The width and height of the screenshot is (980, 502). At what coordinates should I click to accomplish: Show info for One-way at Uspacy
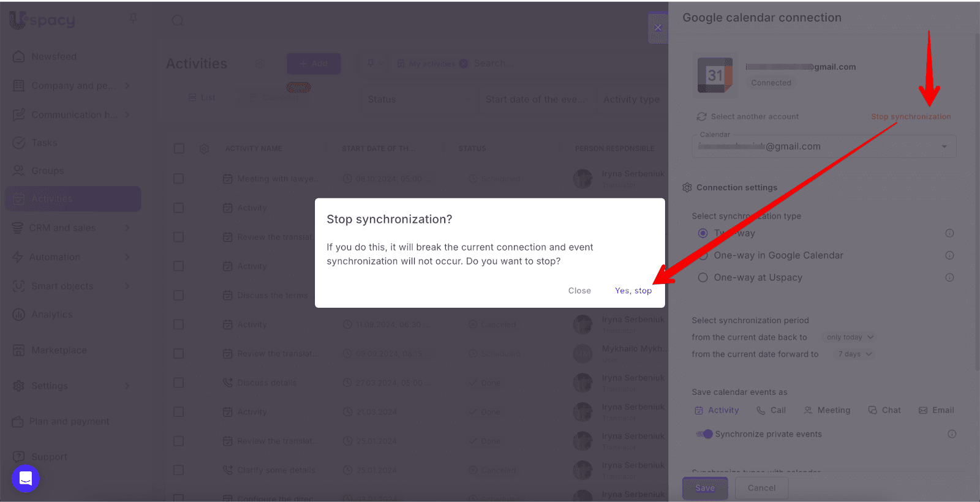click(x=949, y=277)
